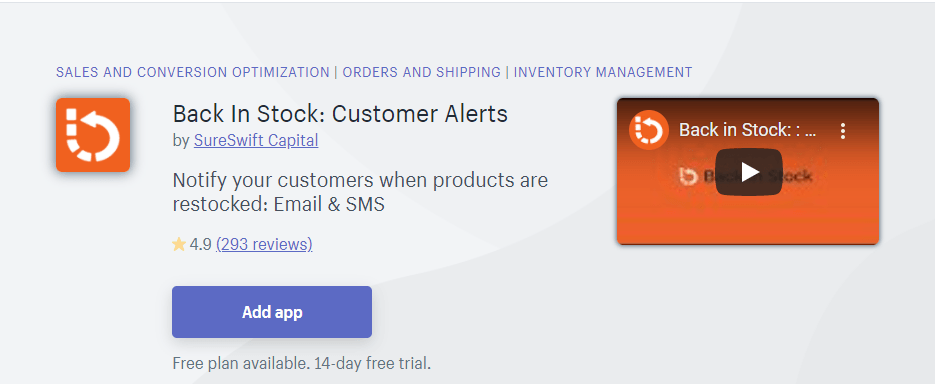The width and height of the screenshot is (935, 384).
Task: Click the 'restocked: Email & SMS' text
Action: click(x=278, y=205)
